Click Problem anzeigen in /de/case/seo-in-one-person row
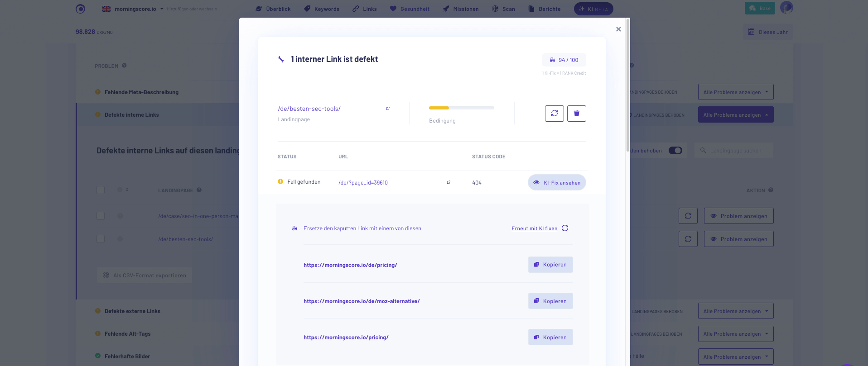Viewport: 868px width, 366px height. pos(739,216)
